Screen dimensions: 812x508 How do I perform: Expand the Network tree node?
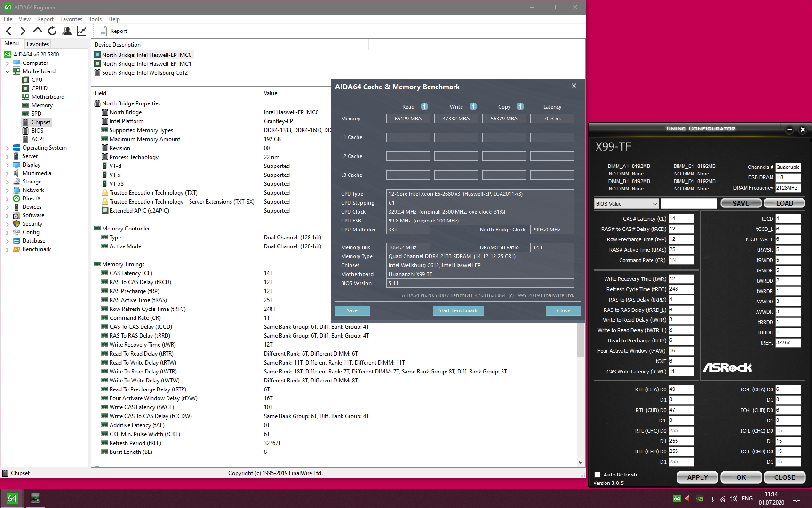pos(8,190)
